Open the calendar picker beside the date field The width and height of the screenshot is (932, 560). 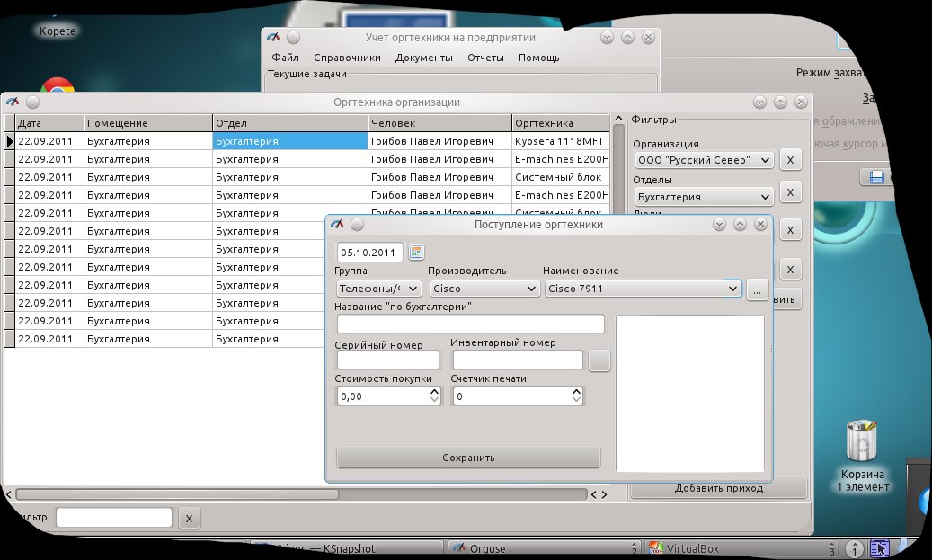tap(416, 252)
